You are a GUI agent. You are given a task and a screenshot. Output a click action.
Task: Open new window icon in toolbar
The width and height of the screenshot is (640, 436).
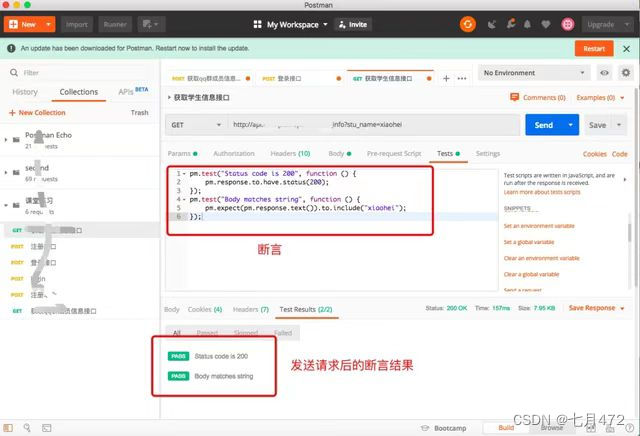(x=151, y=24)
